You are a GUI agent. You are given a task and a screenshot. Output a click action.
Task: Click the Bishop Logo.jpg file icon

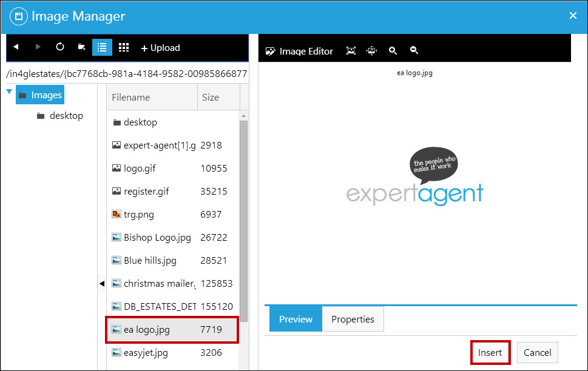coord(117,238)
